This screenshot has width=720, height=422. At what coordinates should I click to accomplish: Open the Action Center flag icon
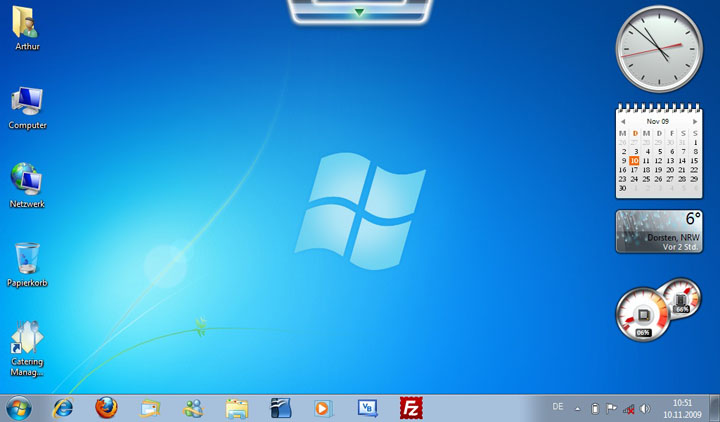[611, 408]
